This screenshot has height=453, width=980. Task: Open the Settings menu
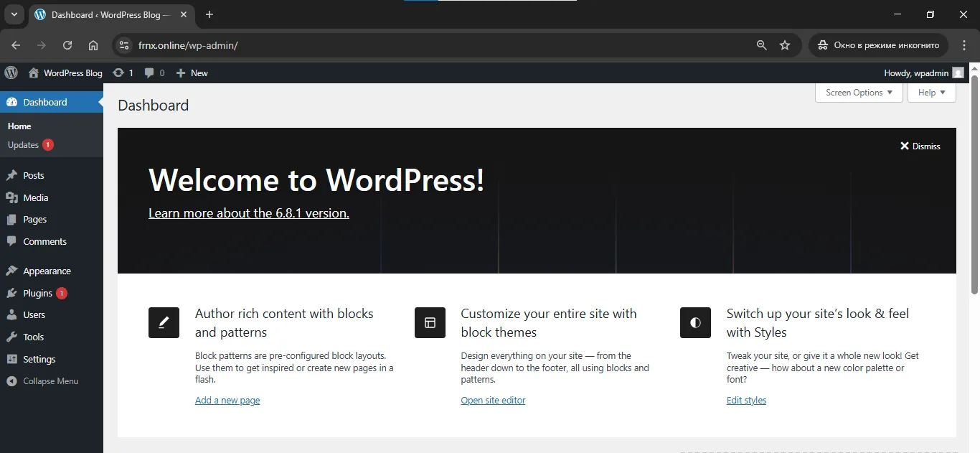tap(52, 359)
